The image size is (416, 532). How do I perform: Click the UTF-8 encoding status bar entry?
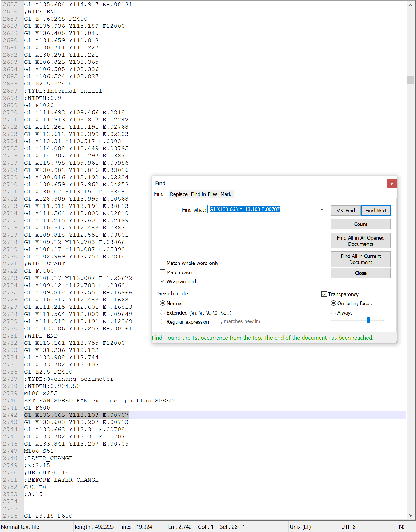click(x=348, y=527)
